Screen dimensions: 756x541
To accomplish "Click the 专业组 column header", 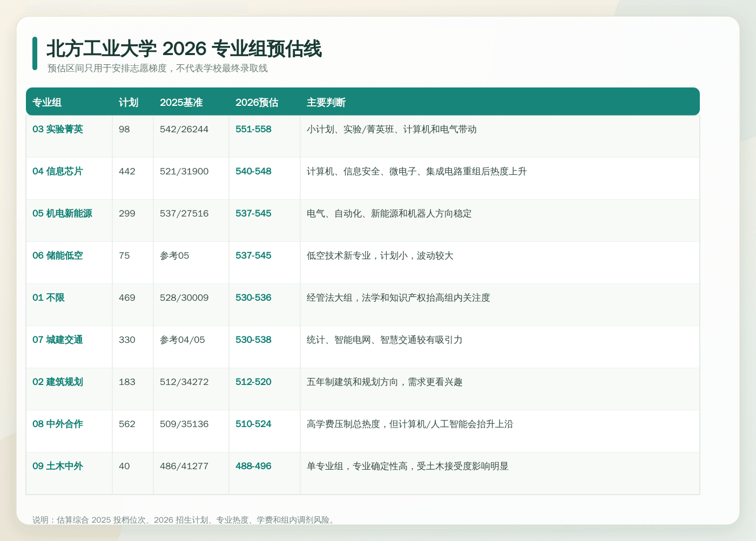I will 47,103.
